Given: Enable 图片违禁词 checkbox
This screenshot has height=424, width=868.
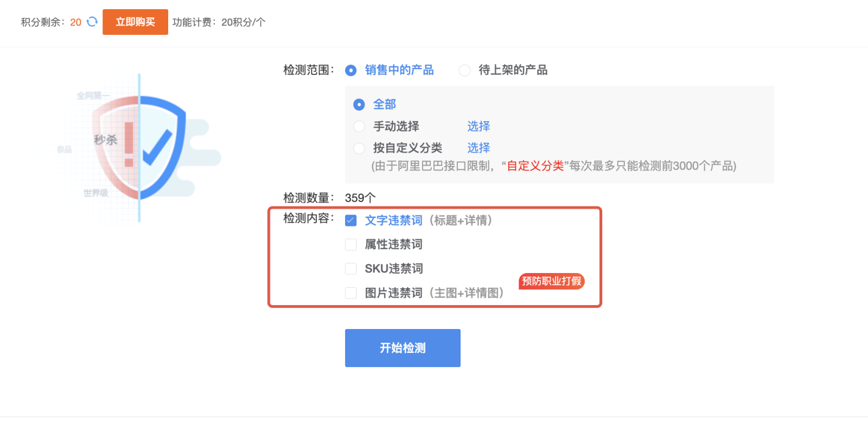Looking at the screenshot, I should 351,293.
